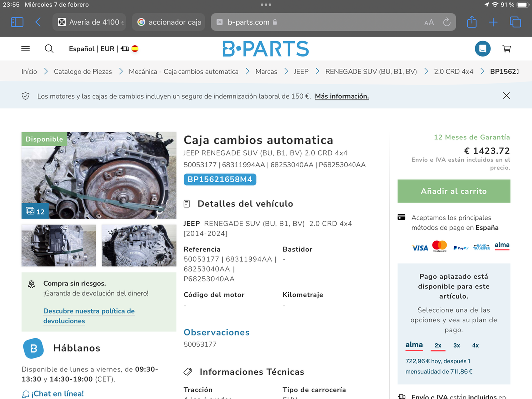This screenshot has width=532, height=399.
Task: View third gearbox thumbnail
Action: [139, 246]
